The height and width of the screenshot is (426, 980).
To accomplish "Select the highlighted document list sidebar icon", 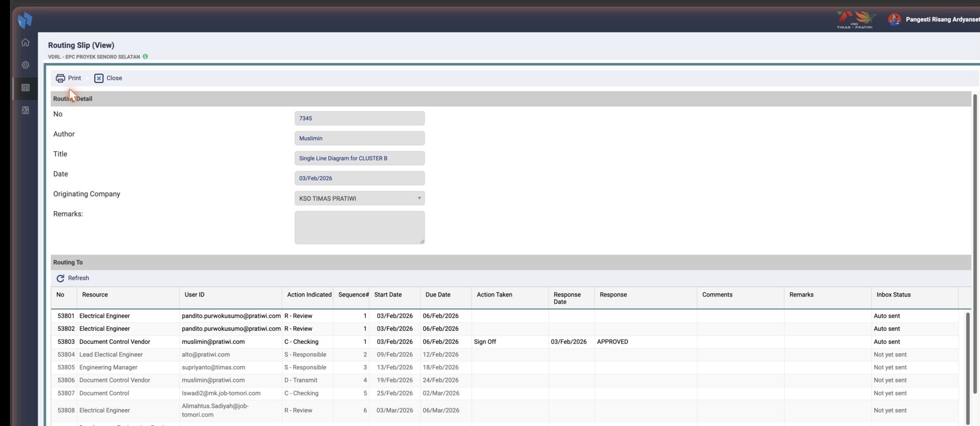I will (x=25, y=88).
